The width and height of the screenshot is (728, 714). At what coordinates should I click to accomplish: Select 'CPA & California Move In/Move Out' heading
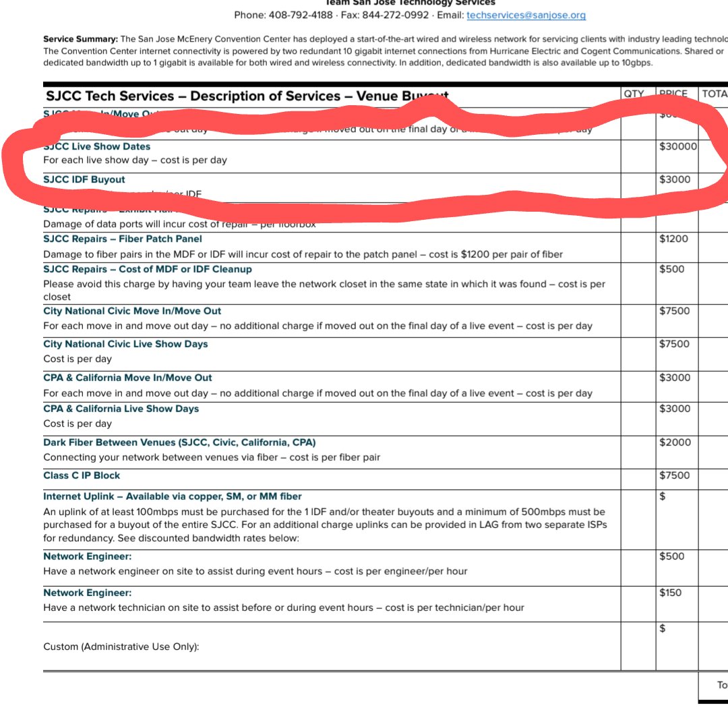(127, 378)
